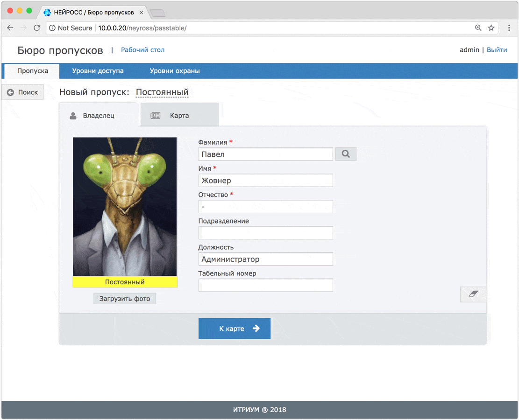Switch to Уровни охраны tab

tap(174, 71)
